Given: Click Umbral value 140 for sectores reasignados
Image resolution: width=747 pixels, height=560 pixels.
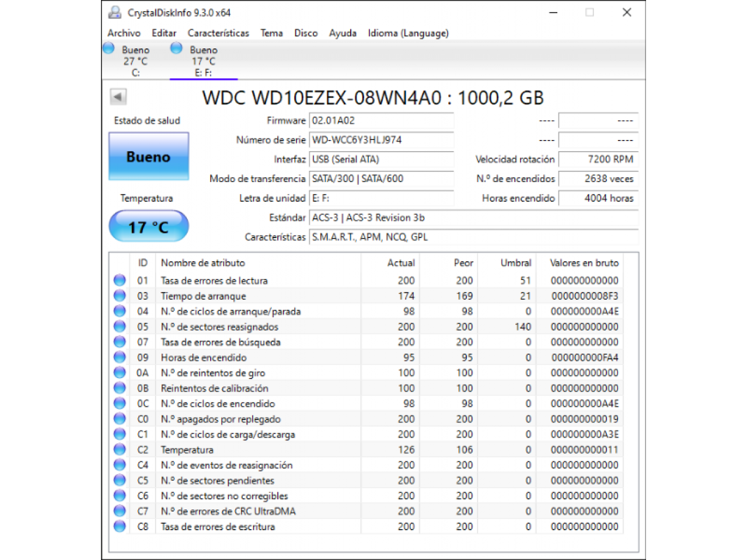Looking at the screenshot, I should pyautogui.click(x=523, y=327).
